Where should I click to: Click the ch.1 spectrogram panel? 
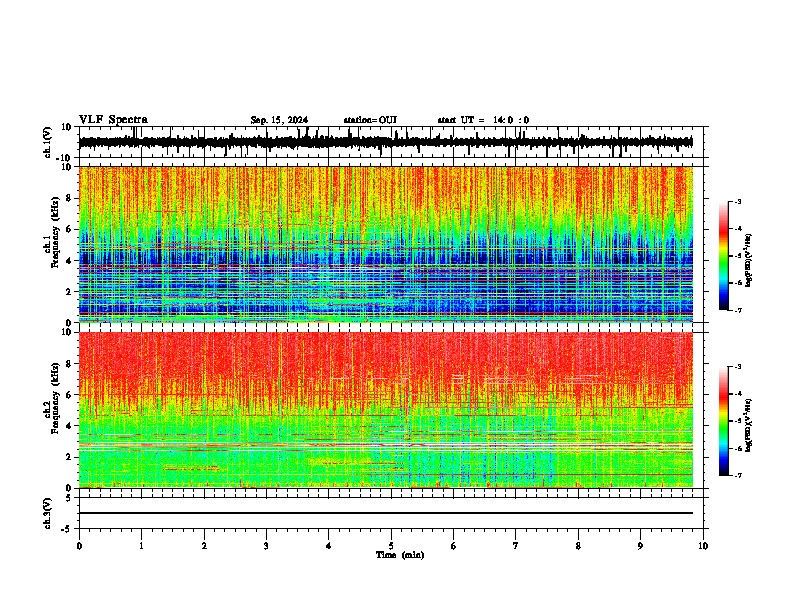click(x=386, y=244)
